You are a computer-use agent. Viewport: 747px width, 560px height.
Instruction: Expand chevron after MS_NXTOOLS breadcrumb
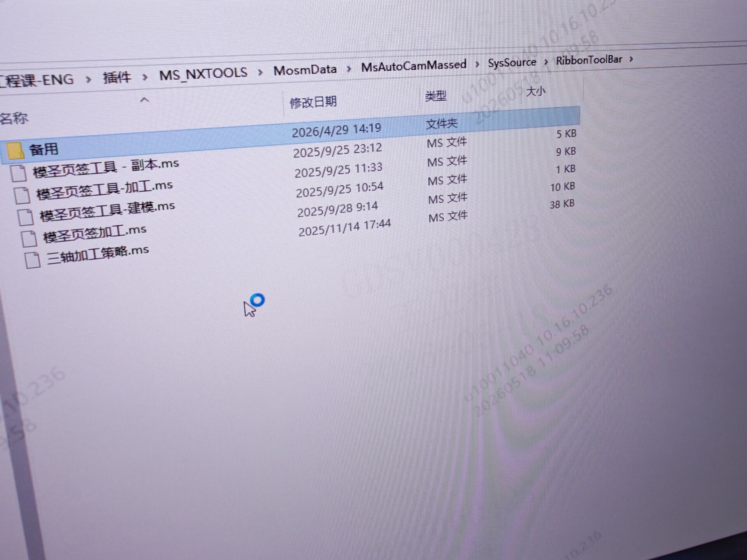click(x=260, y=72)
